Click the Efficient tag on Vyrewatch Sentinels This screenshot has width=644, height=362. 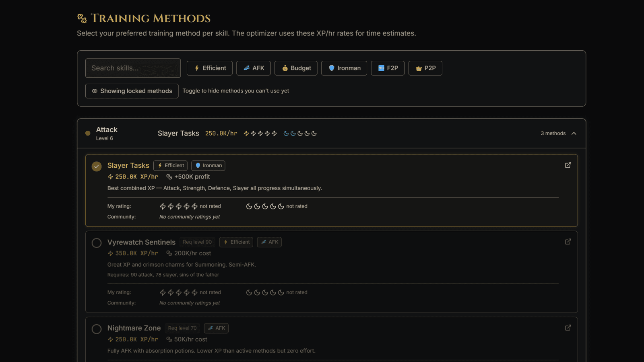click(236, 242)
